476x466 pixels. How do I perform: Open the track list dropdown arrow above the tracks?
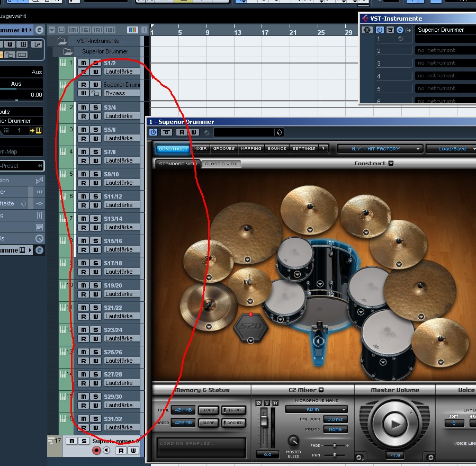point(51,30)
